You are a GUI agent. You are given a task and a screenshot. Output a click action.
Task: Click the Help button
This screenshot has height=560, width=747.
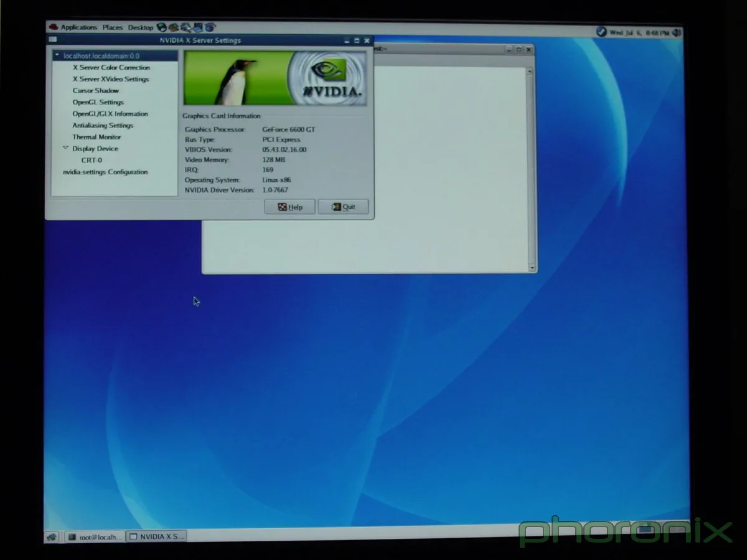click(x=289, y=207)
